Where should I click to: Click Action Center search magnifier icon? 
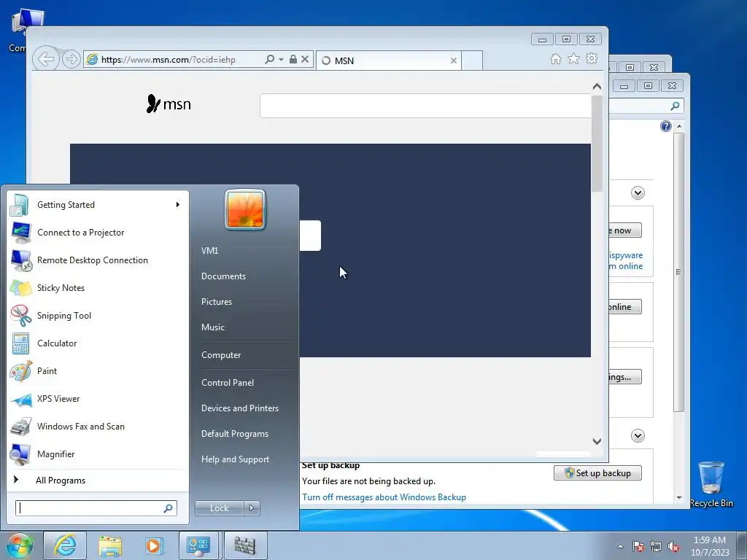[675, 106]
